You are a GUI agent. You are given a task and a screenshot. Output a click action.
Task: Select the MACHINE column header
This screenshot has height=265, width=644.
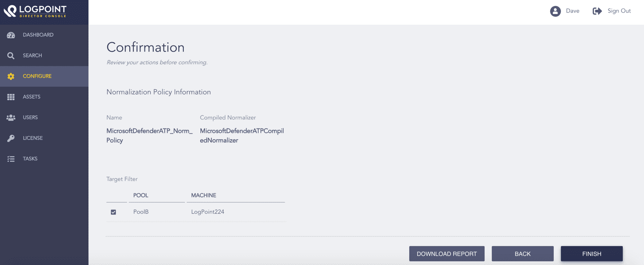pos(204,195)
